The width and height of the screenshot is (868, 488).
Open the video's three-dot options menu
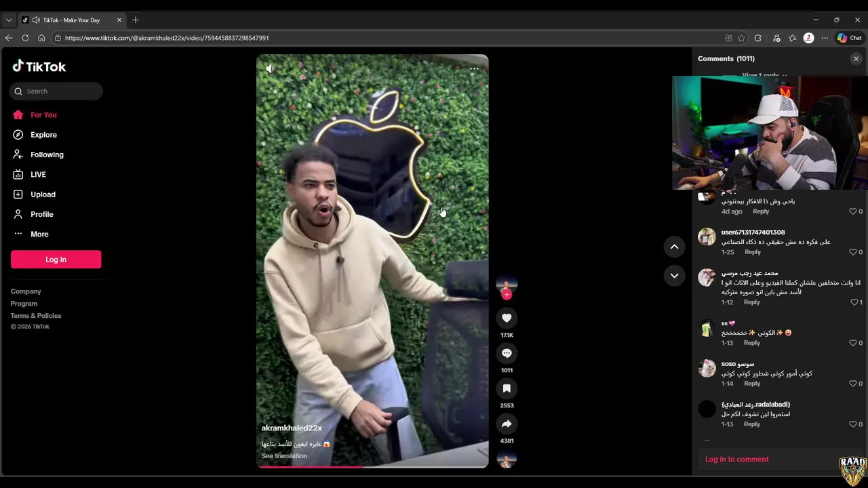(474, 68)
